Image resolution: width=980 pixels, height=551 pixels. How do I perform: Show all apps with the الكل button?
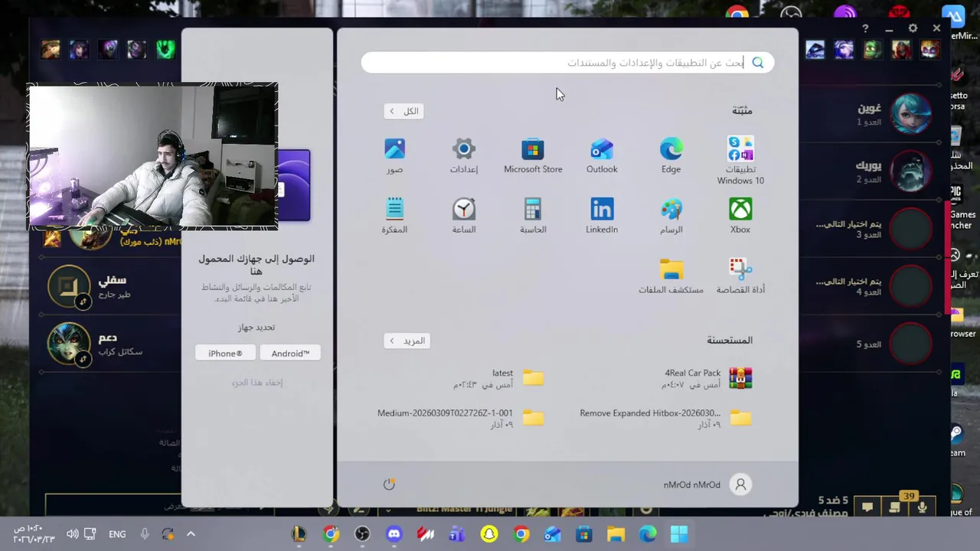(x=403, y=111)
